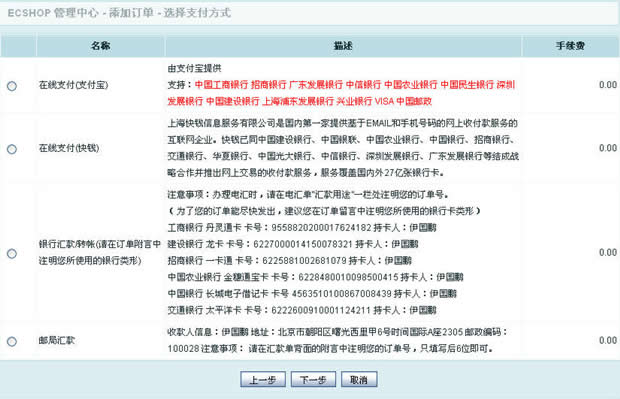Click the 建设银行 龙卡 card number line
Screen dimensions: 620x399
tap(293, 244)
